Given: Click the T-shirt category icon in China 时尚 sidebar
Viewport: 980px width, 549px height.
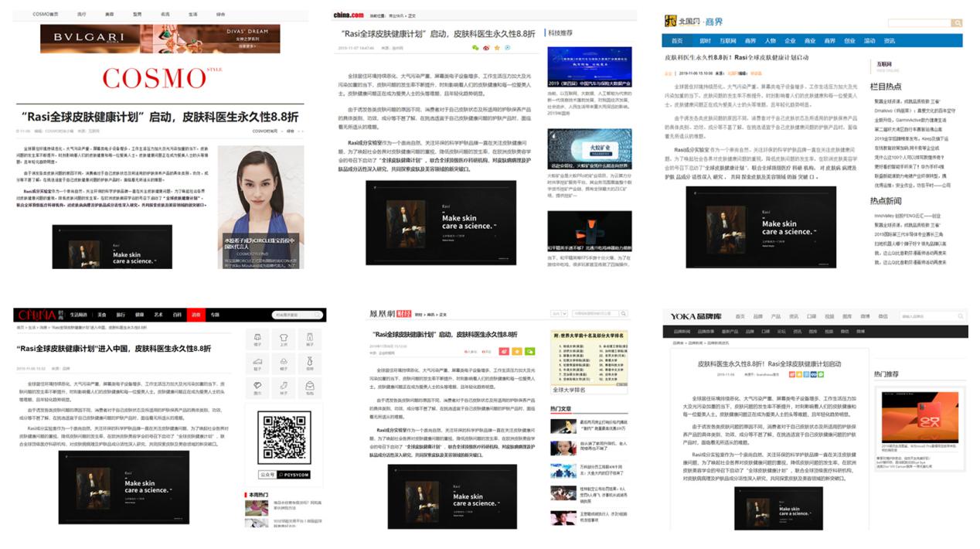Looking at the screenshot, I should pos(283,339).
